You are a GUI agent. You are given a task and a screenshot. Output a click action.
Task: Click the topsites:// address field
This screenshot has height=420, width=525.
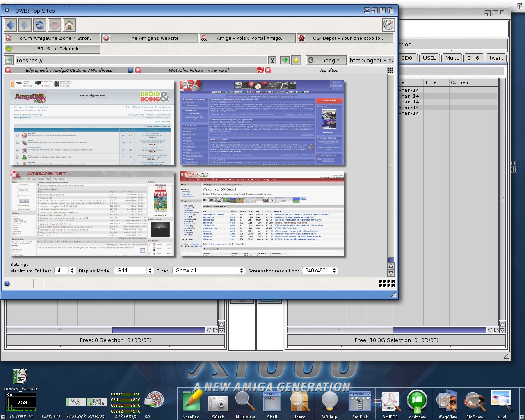point(142,60)
